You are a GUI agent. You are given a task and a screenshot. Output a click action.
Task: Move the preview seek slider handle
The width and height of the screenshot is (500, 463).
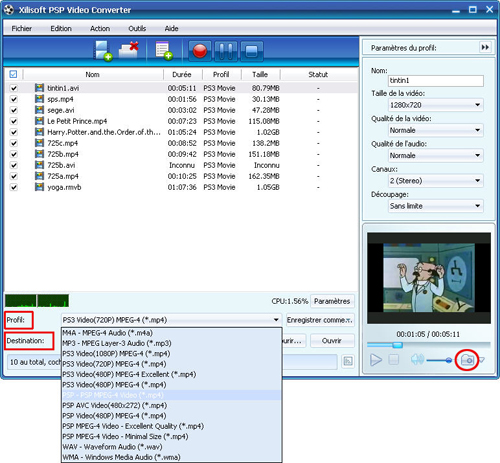[397, 345]
